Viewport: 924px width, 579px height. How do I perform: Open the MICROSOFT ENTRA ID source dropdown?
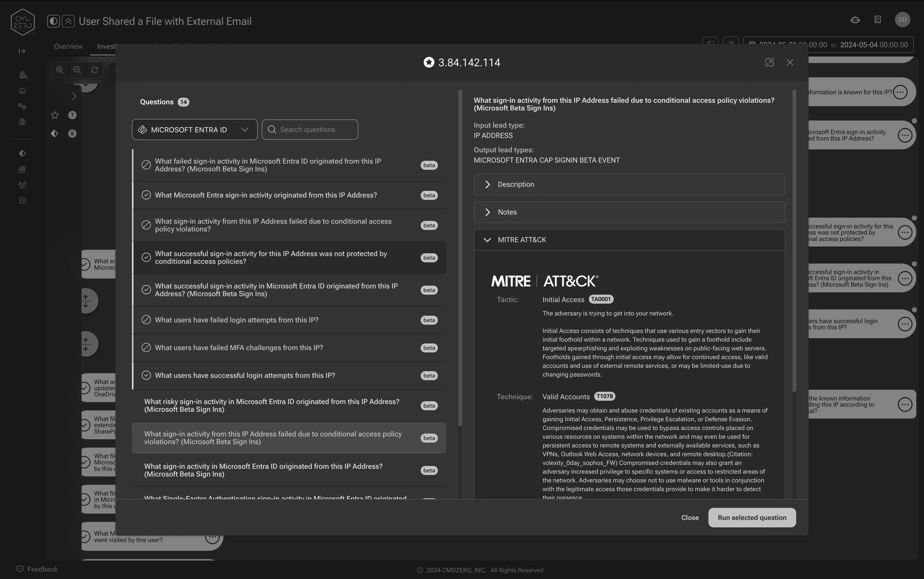[x=195, y=129]
